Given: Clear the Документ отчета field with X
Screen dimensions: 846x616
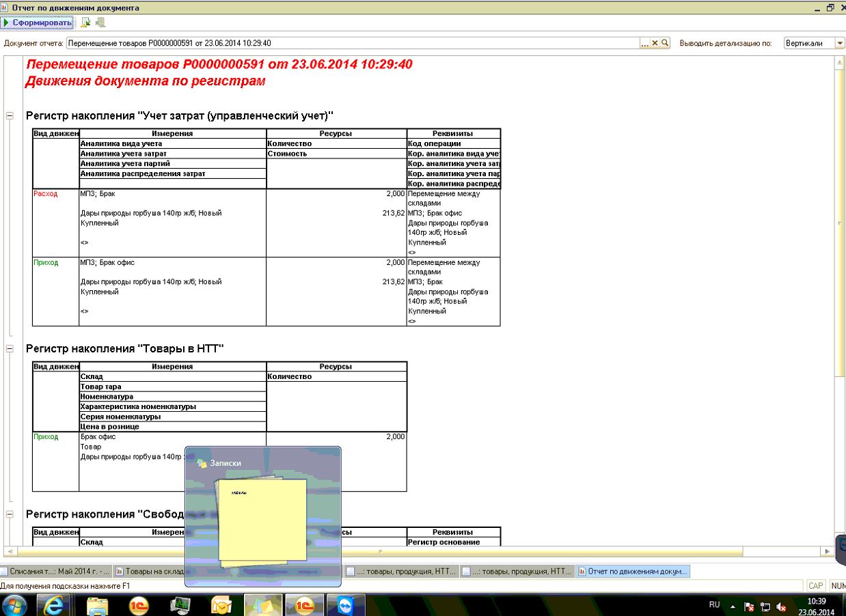Looking at the screenshot, I should [655, 43].
